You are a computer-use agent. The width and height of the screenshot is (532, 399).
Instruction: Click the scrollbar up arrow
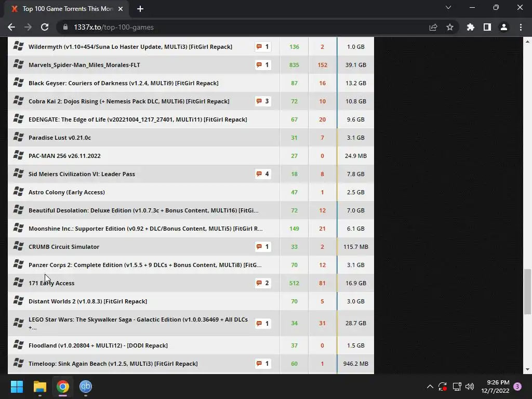527,42
